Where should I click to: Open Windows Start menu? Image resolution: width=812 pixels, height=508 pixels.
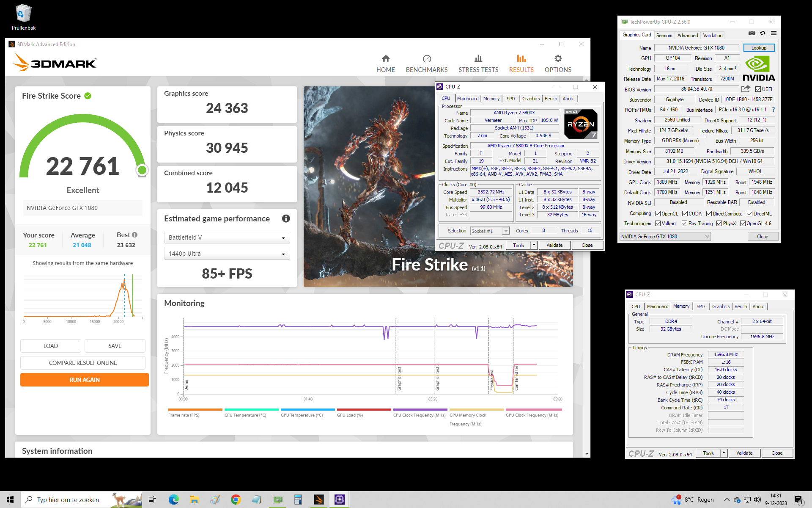pos(10,500)
